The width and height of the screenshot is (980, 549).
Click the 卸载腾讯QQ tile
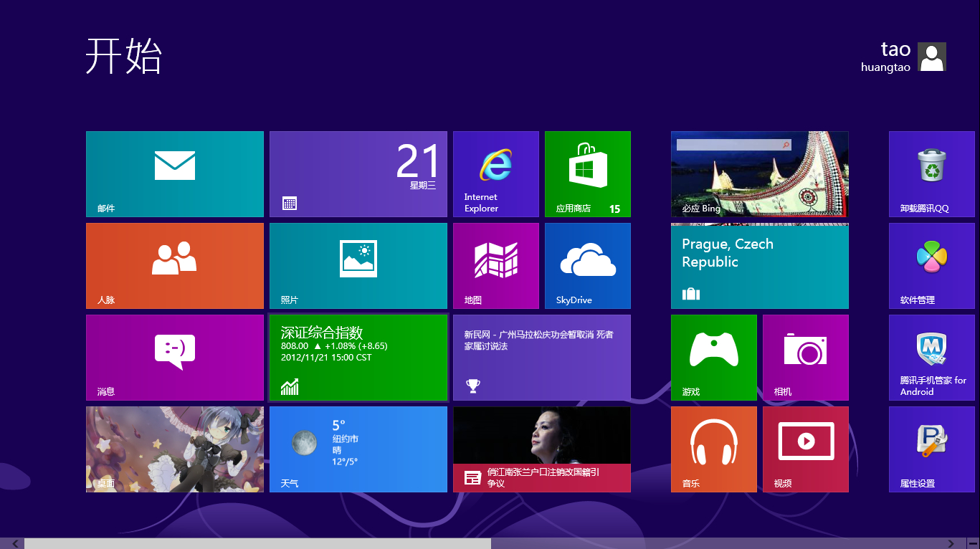(932, 174)
